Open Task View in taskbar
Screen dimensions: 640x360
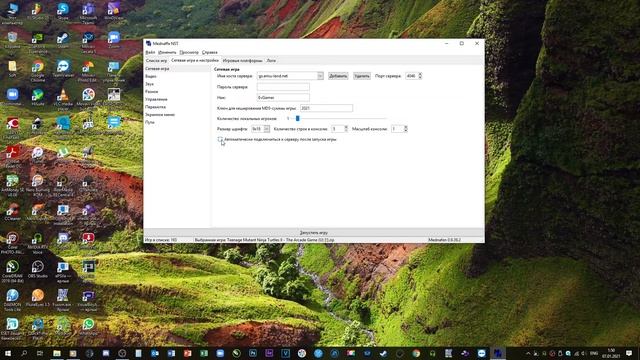40,353
